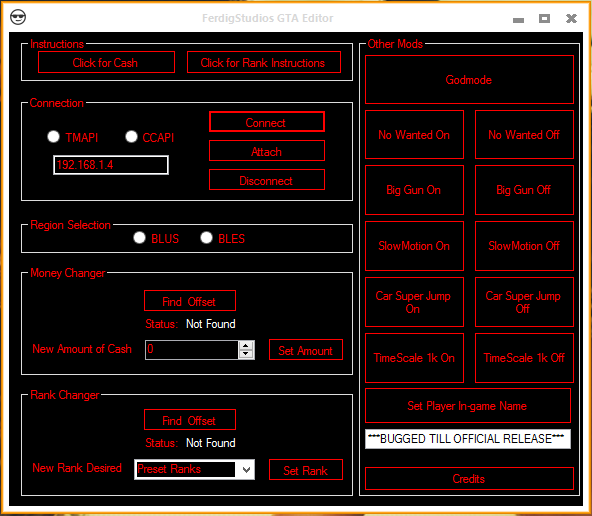Click Set Amount button
Image resolution: width=592 pixels, height=516 pixels.
click(305, 350)
